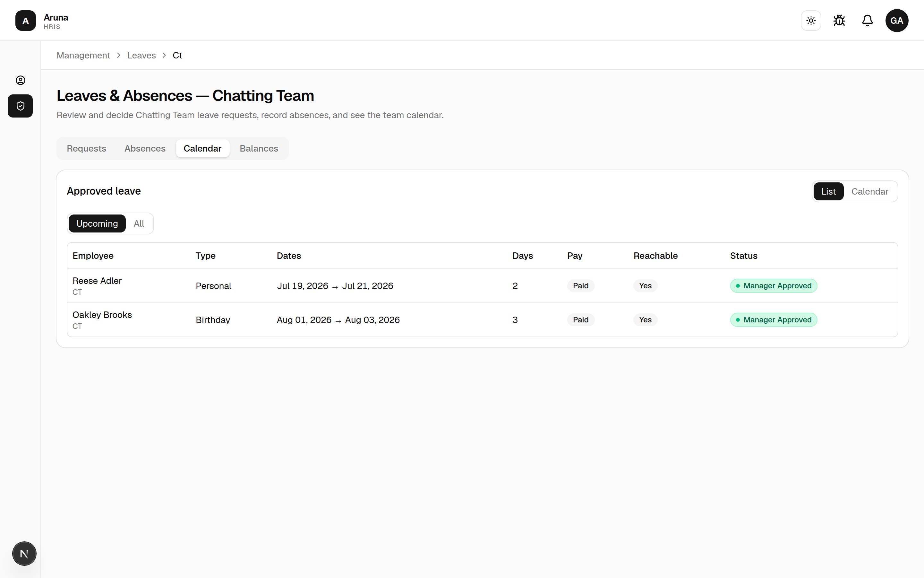Image resolution: width=924 pixels, height=578 pixels.
Task: Go to Management breadcrumb
Action: (83, 56)
